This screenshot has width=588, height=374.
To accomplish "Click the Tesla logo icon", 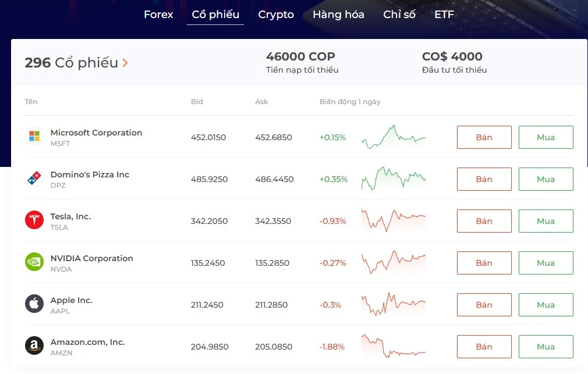I will tap(34, 221).
